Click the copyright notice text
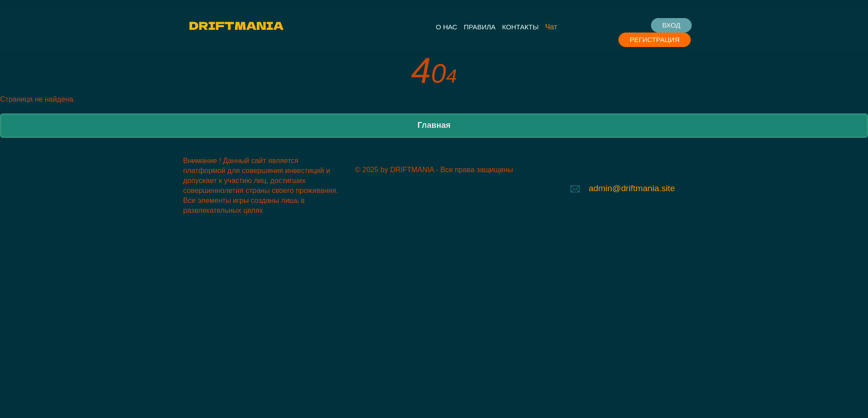 pos(434,170)
